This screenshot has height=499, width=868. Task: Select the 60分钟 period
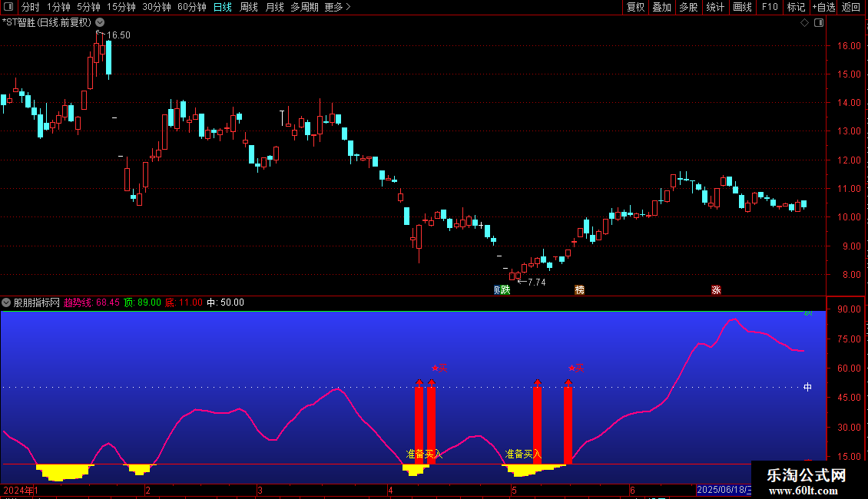[191, 7]
